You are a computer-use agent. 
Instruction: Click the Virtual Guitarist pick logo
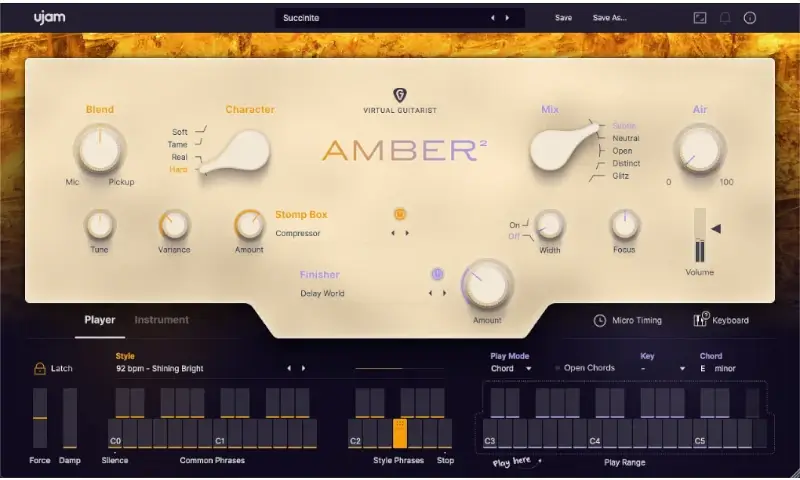(399, 96)
